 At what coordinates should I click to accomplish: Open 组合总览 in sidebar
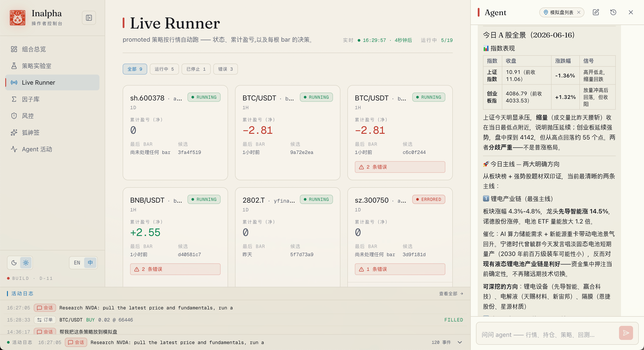[x=52, y=49]
